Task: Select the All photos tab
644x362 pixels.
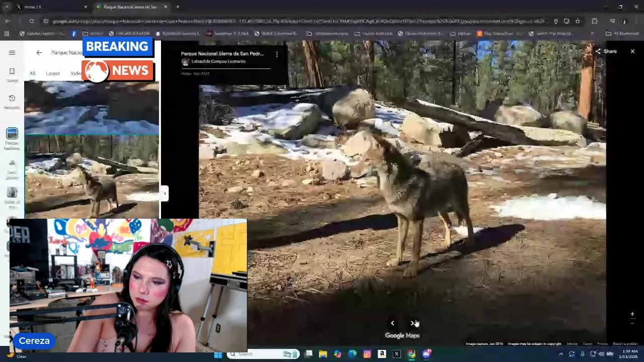Action: pos(32,73)
